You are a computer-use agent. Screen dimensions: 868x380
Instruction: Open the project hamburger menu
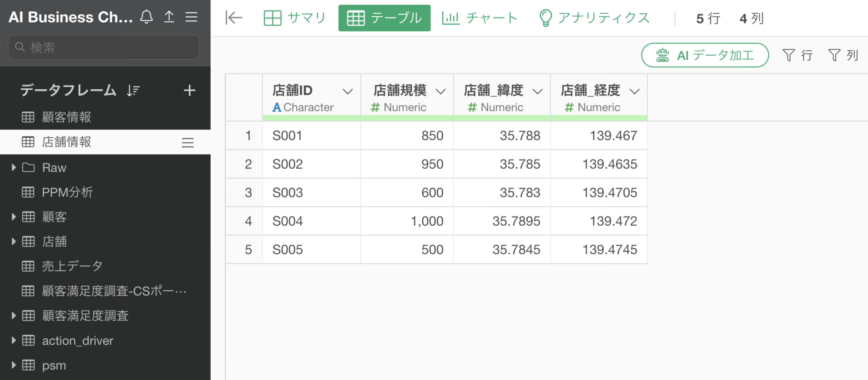tap(191, 17)
